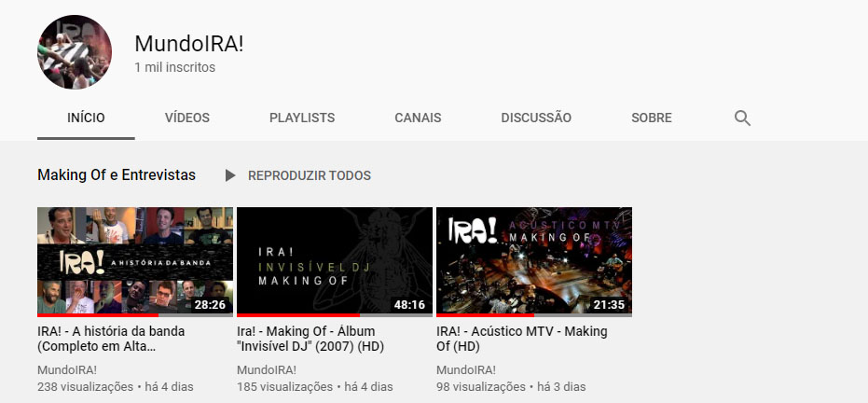Open the Acústico MTV Making Of thumbnail
The height and width of the screenshot is (403, 868).
pyautogui.click(x=534, y=260)
